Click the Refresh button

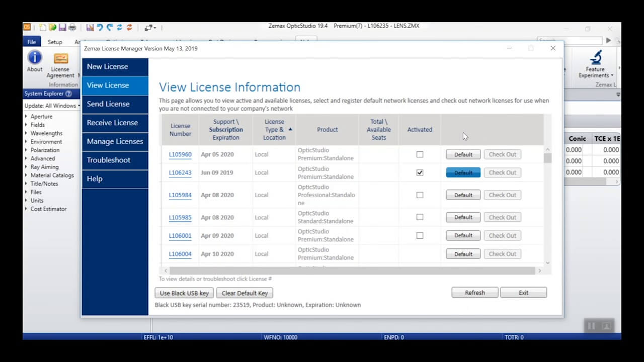pos(475,293)
